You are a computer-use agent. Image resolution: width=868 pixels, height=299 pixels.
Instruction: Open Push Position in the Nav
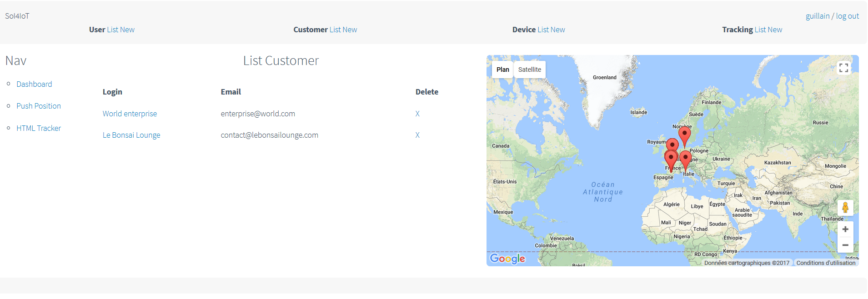39,106
